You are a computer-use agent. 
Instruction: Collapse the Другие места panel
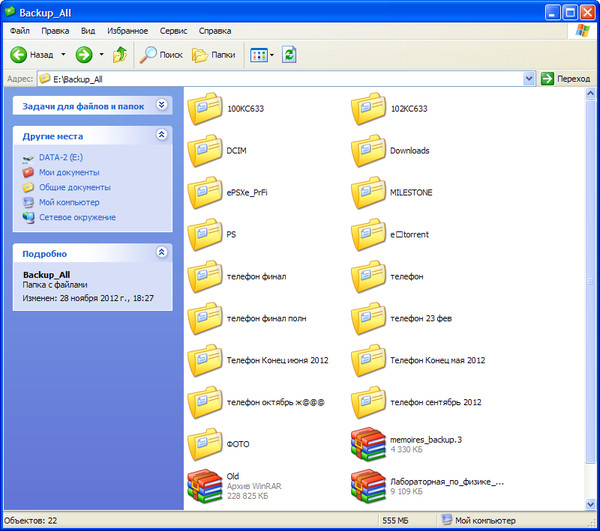coord(162,135)
